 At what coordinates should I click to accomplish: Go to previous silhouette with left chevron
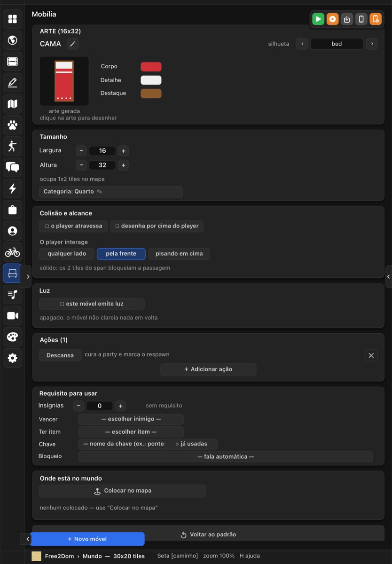click(302, 44)
